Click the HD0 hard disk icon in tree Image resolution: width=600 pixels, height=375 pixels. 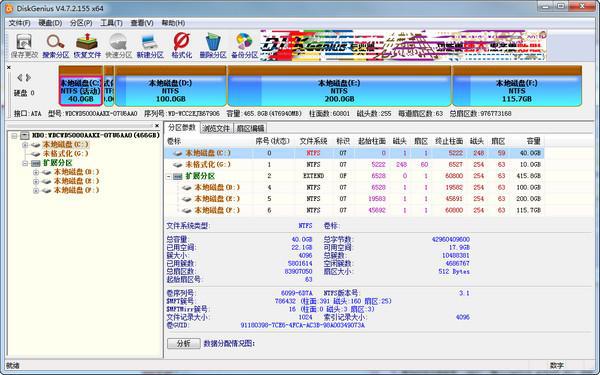pyautogui.click(x=25, y=135)
